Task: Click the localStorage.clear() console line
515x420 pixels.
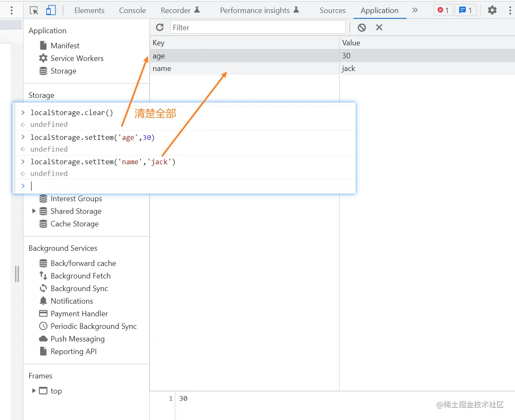Action: click(71, 113)
